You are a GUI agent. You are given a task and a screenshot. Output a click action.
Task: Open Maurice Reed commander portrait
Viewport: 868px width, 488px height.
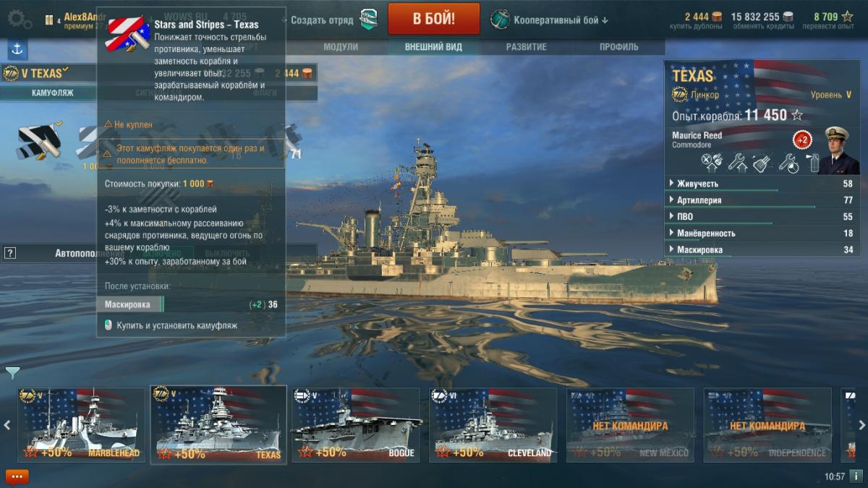point(841,150)
